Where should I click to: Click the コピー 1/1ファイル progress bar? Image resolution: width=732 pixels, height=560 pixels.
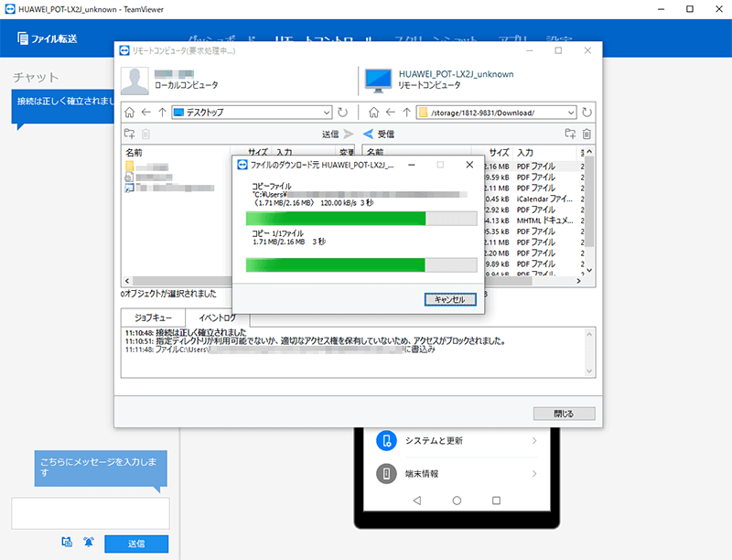click(361, 265)
